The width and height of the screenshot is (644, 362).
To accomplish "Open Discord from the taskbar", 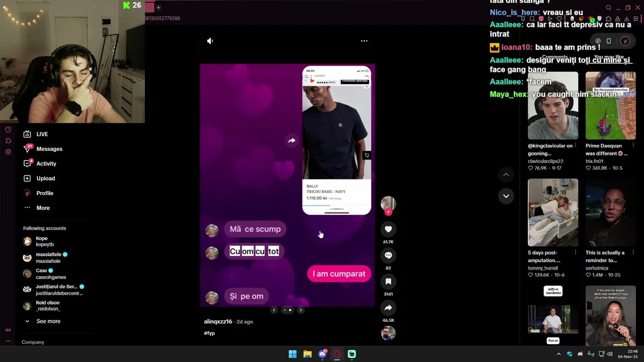I will point(322,354).
